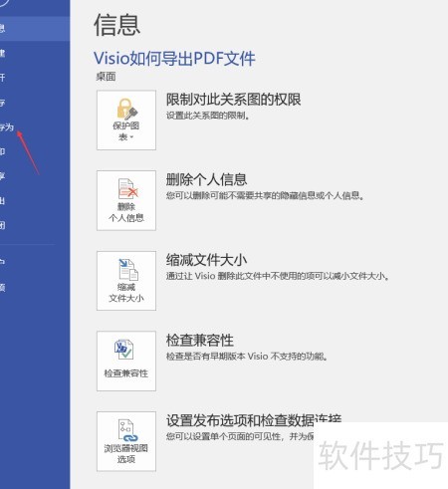448x489 pixels.
Task: Go back using the circular arrow at top-left
Action: pos(3,3)
